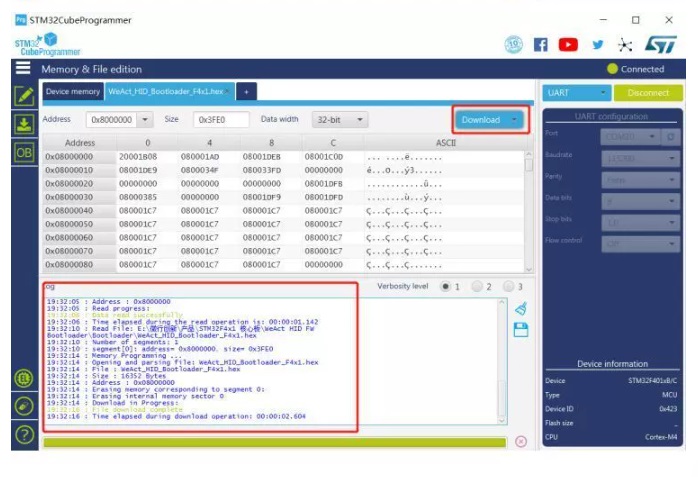698x477 pixels.
Task: Open the hamburger menu
Action: 22,68
